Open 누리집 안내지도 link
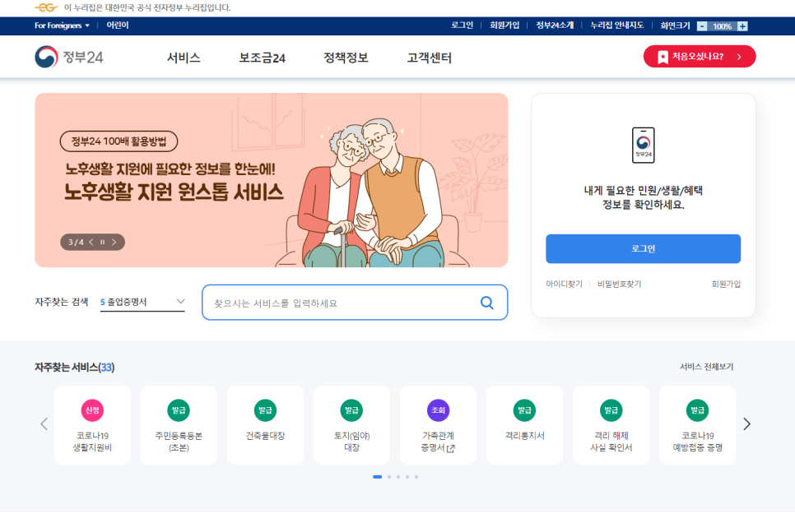Viewport: 795px width, 532px height. coord(616,25)
